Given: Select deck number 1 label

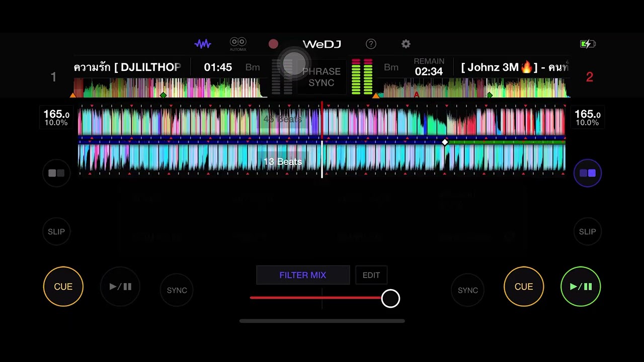Looking at the screenshot, I should click(53, 77).
